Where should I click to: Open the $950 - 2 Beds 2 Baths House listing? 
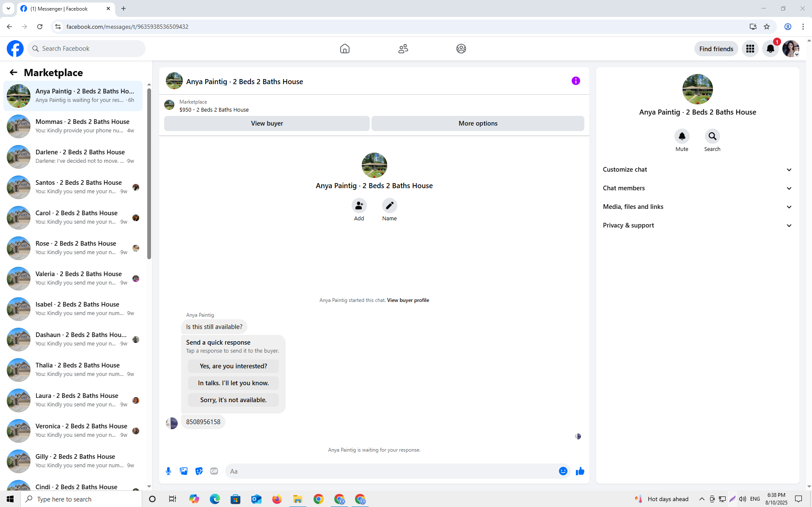(214, 110)
